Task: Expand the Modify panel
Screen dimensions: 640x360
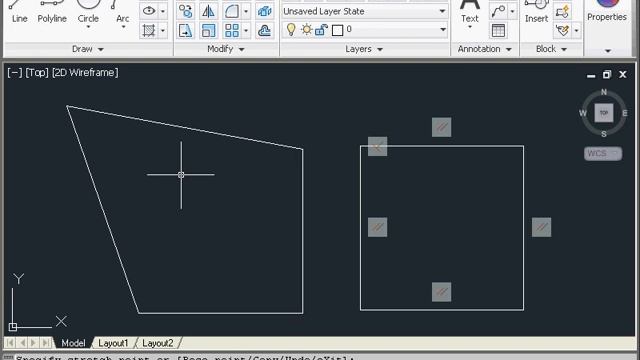Action: point(226,49)
